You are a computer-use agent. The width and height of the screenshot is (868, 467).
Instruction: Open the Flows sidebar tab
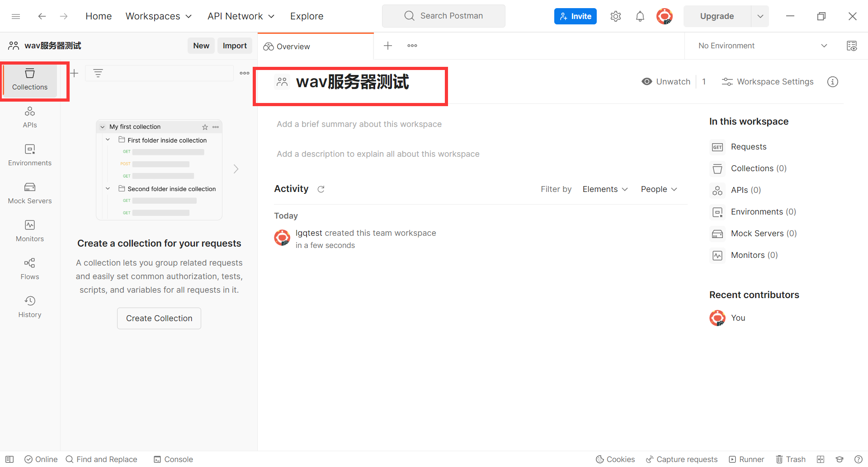(30, 269)
